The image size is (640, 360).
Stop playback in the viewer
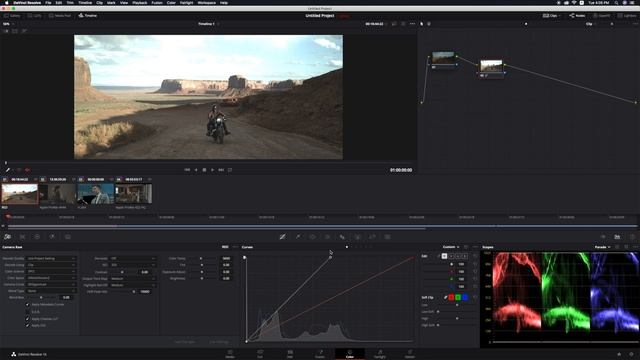[204, 170]
